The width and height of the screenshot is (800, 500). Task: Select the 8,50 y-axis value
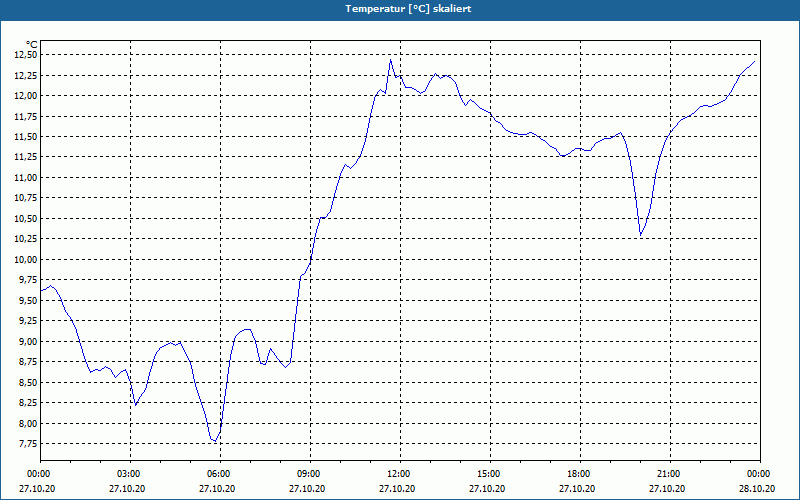(x=27, y=382)
